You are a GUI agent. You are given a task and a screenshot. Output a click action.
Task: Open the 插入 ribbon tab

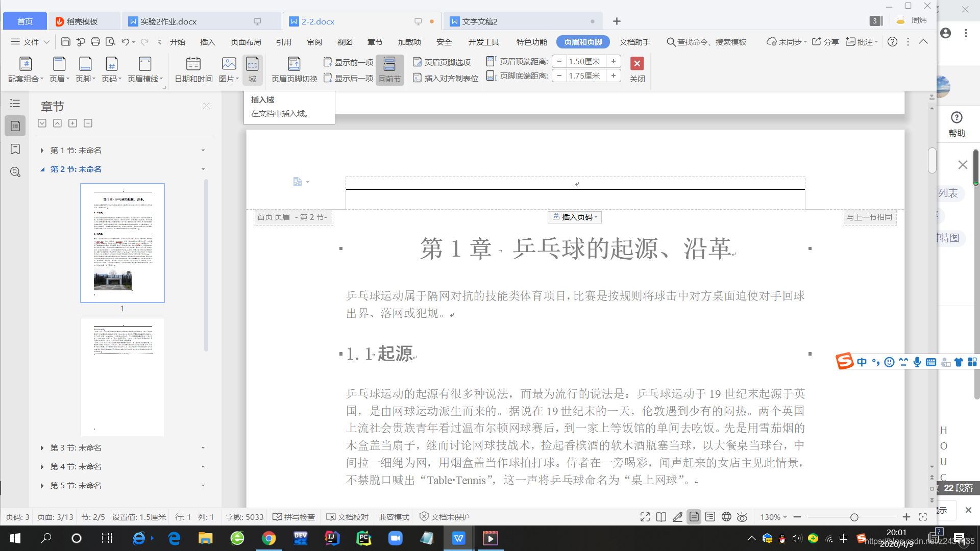point(207,42)
